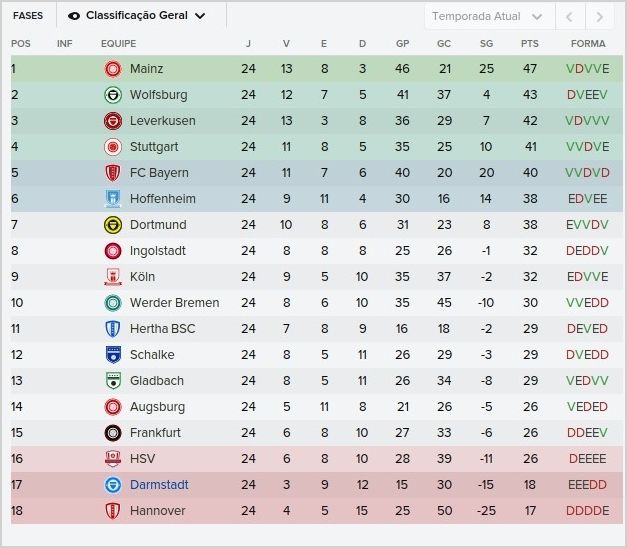Click the Köln club crest icon
627x548 pixels.
click(x=113, y=277)
